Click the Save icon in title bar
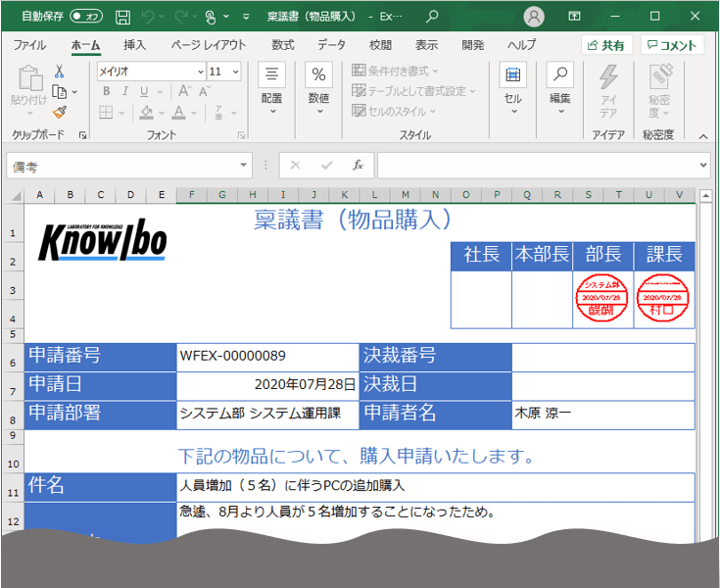The image size is (720, 588). click(x=122, y=17)
